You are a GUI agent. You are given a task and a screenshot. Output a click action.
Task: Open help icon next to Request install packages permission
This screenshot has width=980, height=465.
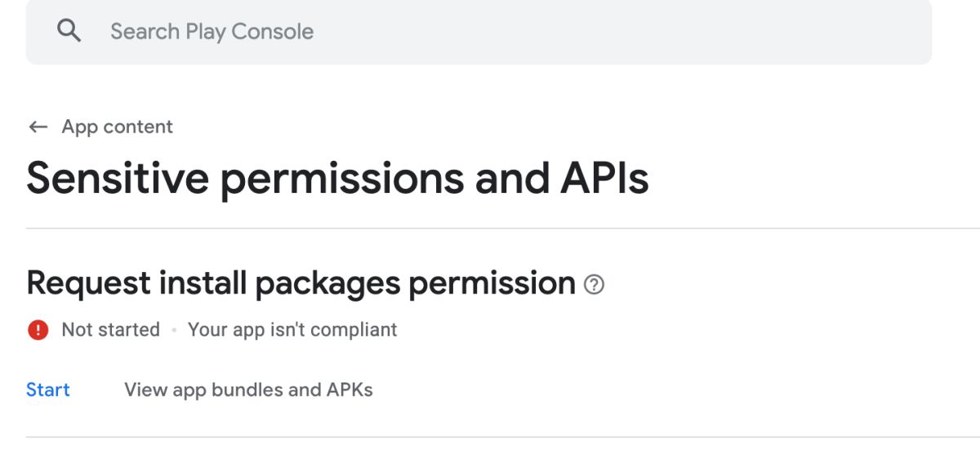click(595, 284)
